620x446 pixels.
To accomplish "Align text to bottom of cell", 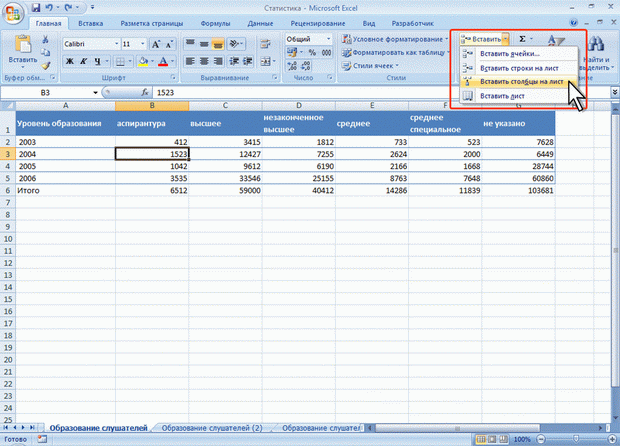I will 218,43.
